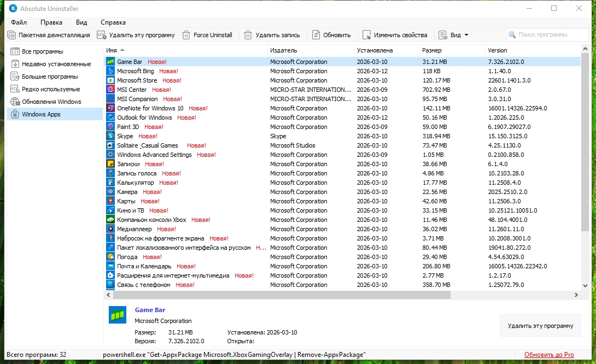This screenshot has width=596, height=364.
Task: Click the vertical scrollbar up arrow
Action: point(585,49)
